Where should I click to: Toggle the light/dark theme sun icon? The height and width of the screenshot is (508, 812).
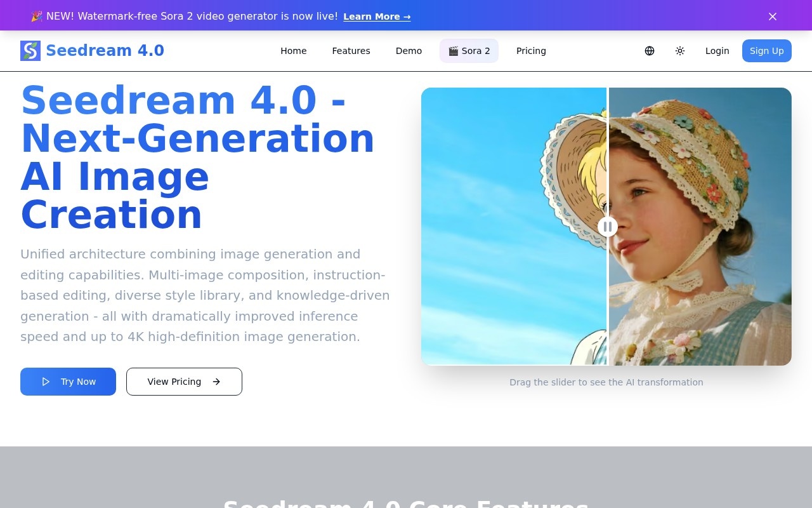(680, 51)
